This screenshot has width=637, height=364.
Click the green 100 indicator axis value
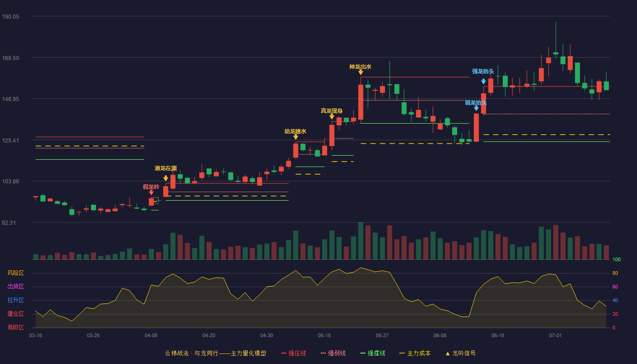617,260
